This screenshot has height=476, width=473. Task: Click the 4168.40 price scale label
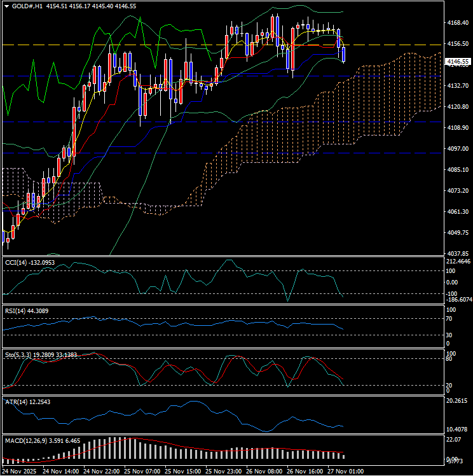458,23
